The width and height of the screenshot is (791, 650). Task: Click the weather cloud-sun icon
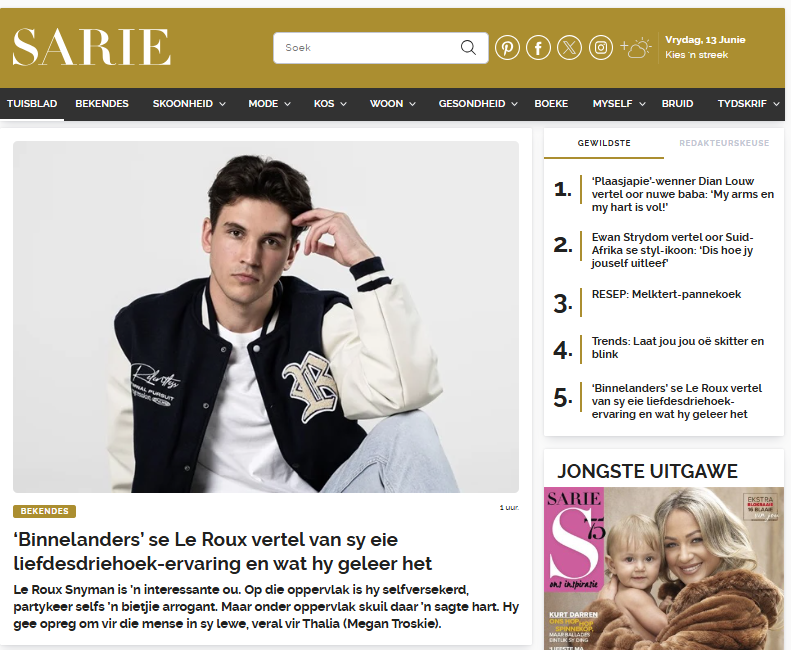pyautogui.click(x=636, y=48)
